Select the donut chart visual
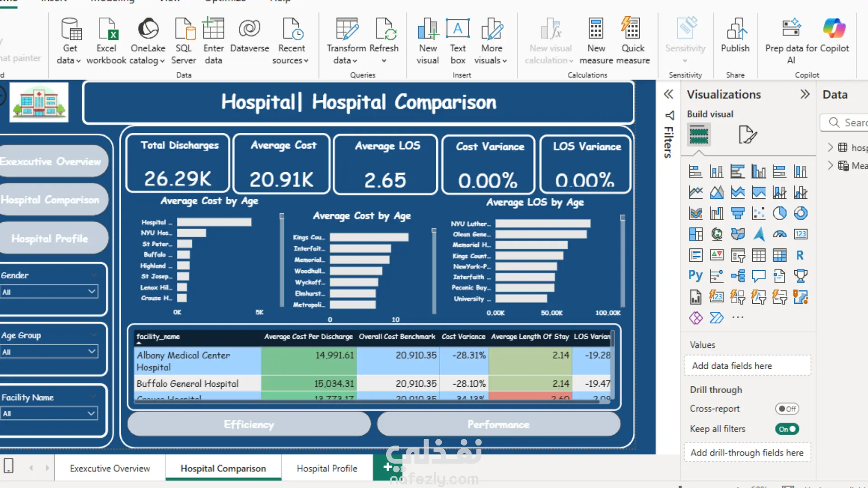Image resolution: width=868 pixels, height=488 pixels. [800, 213]
